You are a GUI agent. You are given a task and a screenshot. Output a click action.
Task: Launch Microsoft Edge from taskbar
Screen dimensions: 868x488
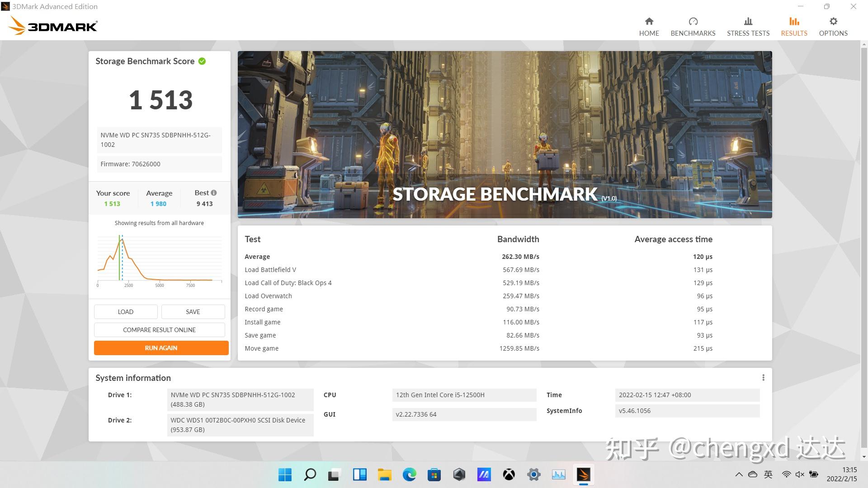tap(409, 474)
